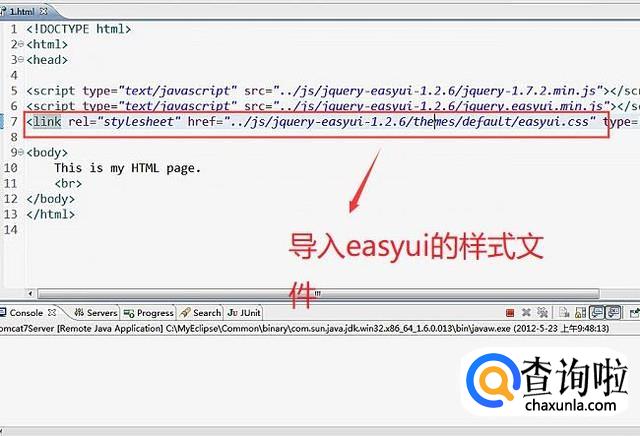Toggle Scroll Lock in the Console toolbar
Viewport: 640px width, 436px height.
click(x=580, y=313)
